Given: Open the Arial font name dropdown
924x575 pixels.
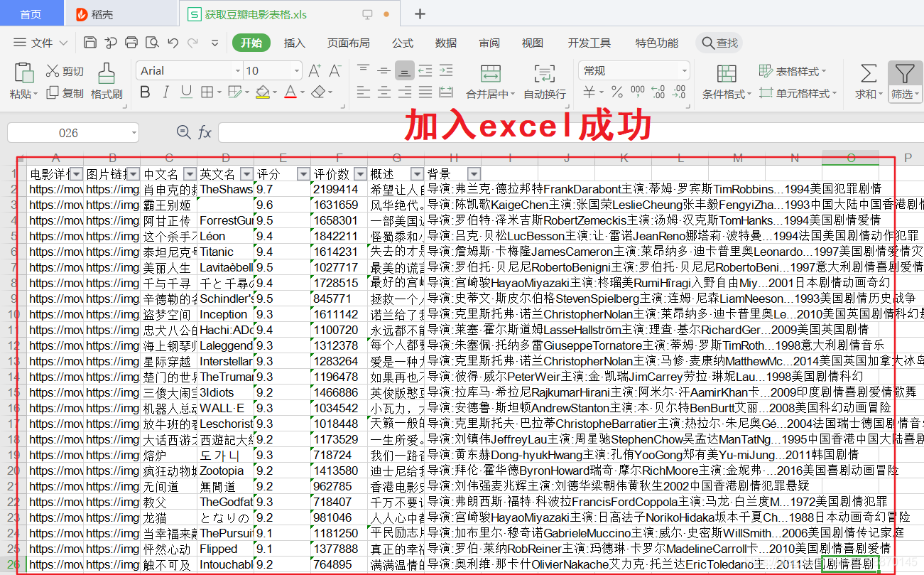Looking at the screenshot, I should tap(238, 70).
